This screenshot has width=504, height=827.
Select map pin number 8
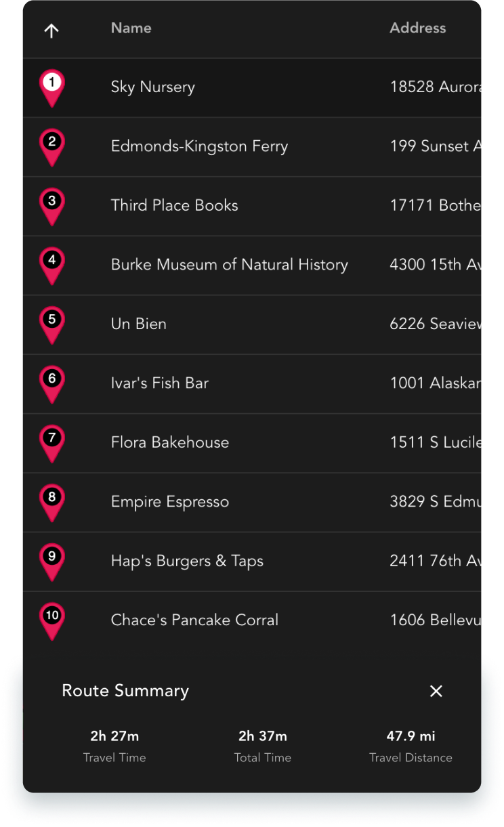[52, 501]
